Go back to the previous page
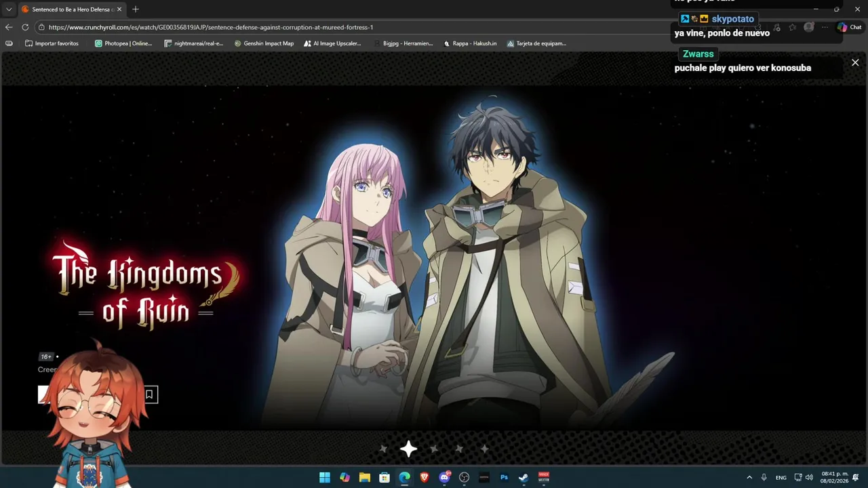This screenshot has height=488, width=868. click(9, 27)
